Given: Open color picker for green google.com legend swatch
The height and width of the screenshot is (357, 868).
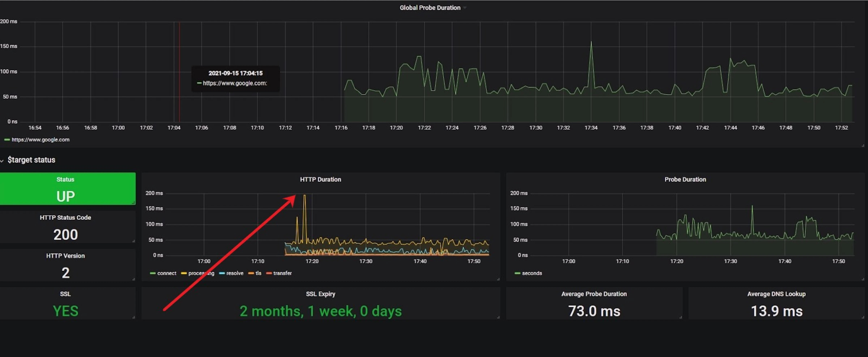Looking at the screenshot, I should click(7, 140).
